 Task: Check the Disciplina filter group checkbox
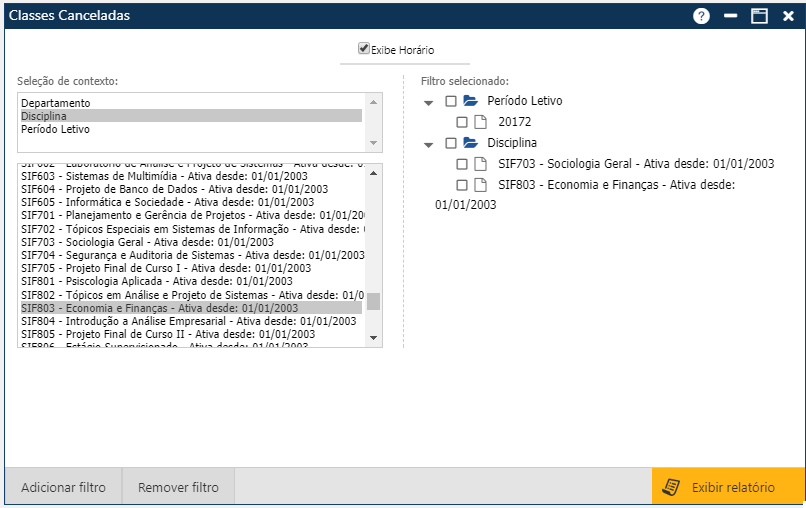451,143
